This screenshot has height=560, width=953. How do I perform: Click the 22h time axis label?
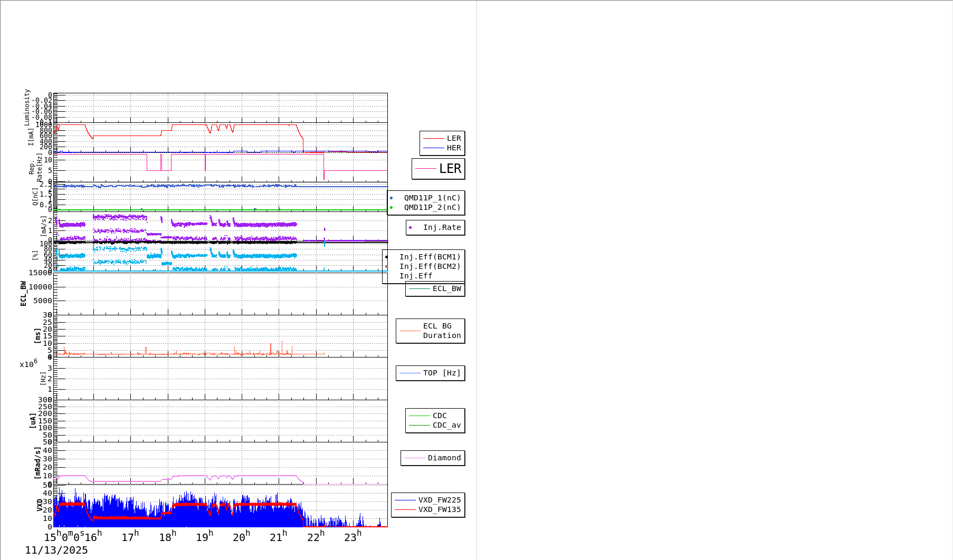click(x=316, y=537)
